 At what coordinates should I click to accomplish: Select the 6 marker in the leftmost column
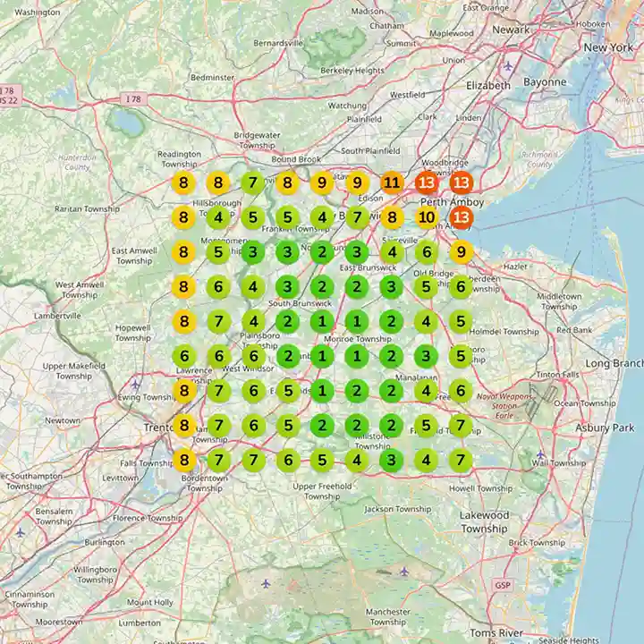(x=183, y=356)
